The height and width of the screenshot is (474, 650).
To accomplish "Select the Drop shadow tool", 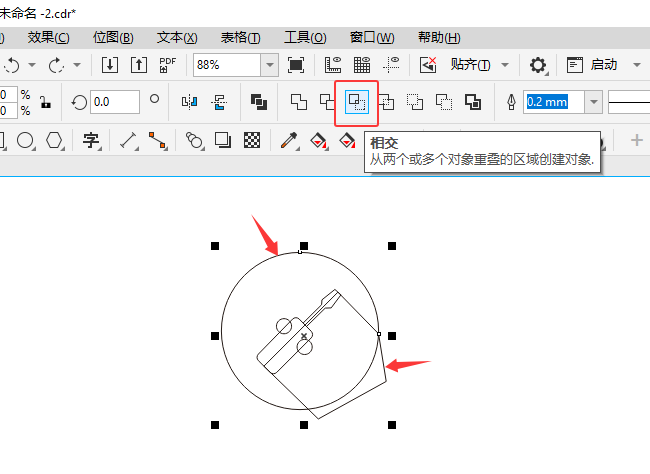I will [x=223, y=141].
